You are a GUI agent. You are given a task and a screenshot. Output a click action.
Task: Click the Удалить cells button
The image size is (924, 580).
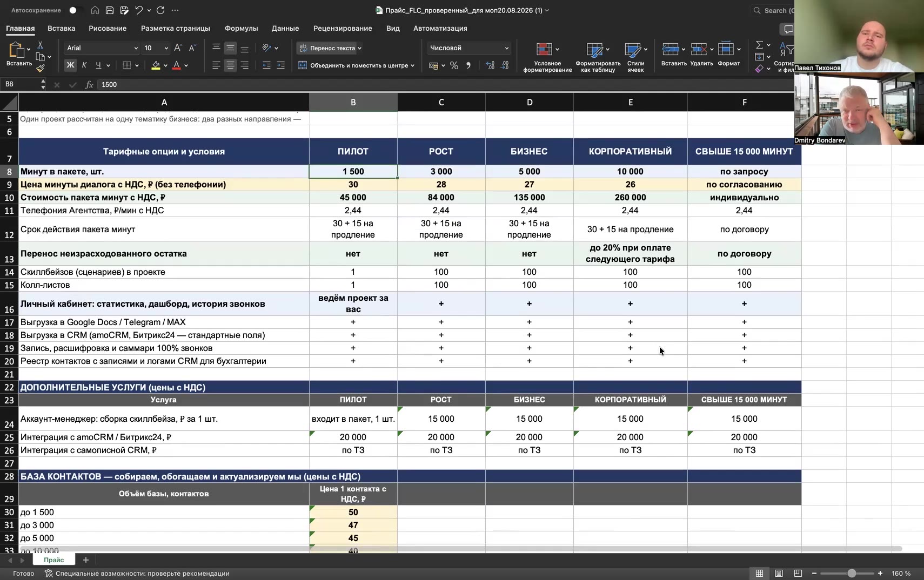point(701,55)
